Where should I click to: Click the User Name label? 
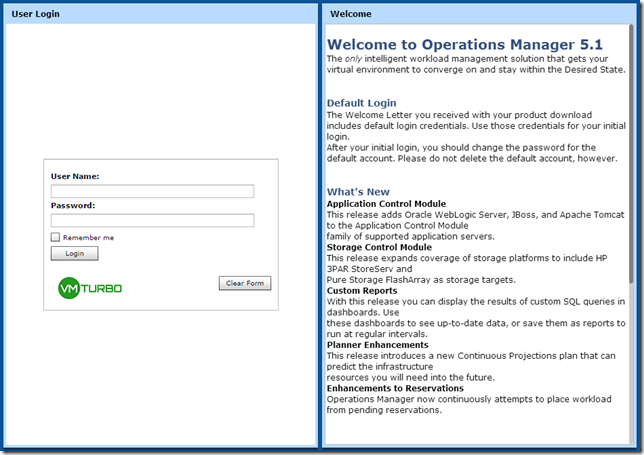tap(75, 176)
